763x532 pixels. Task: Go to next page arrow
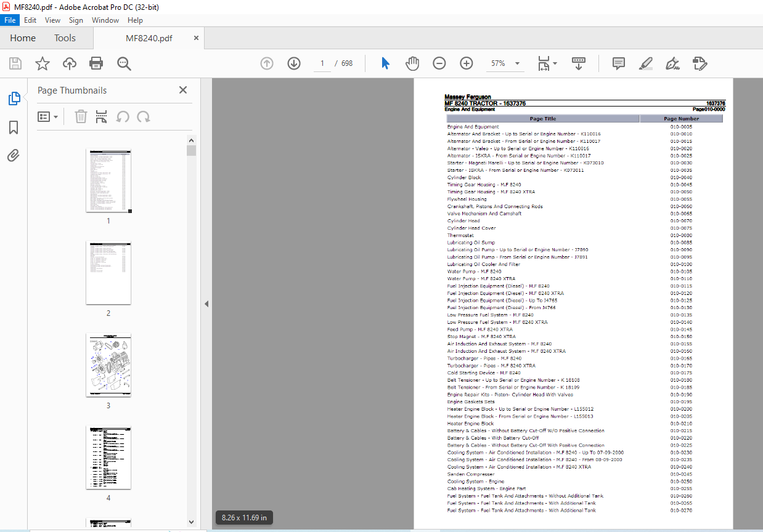point(293,63)
